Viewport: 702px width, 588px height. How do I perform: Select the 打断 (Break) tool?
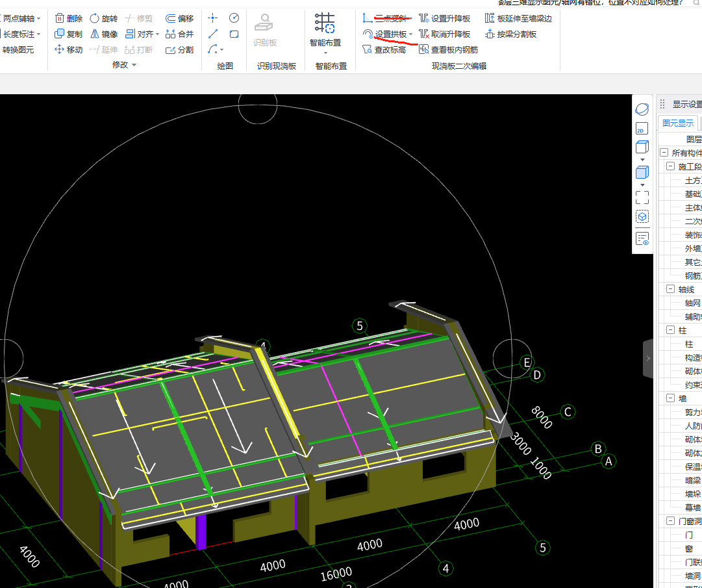[x=139, y=50]
